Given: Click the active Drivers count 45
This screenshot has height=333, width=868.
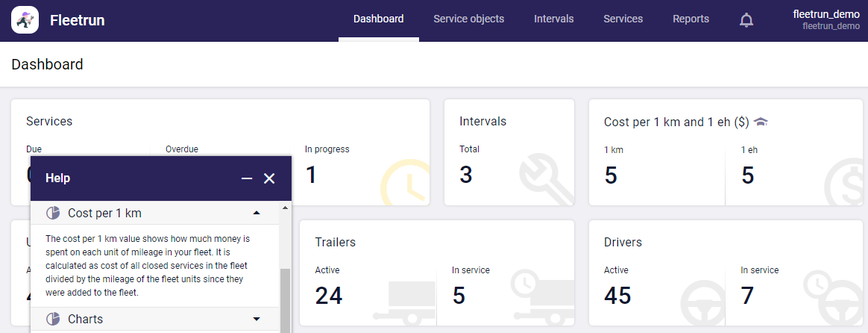Looking at the screenshot, I should 617,296.
